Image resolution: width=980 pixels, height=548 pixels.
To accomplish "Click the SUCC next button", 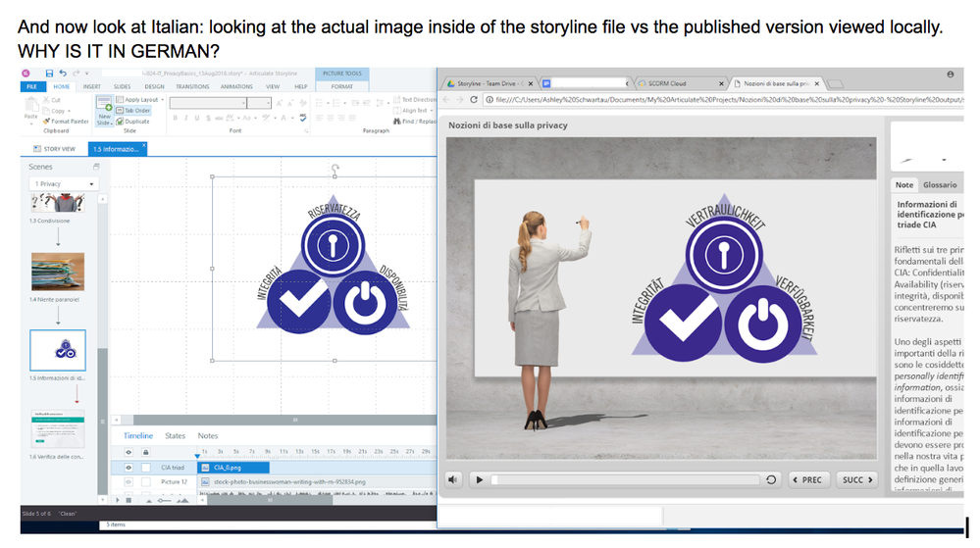I will point(856,479).
